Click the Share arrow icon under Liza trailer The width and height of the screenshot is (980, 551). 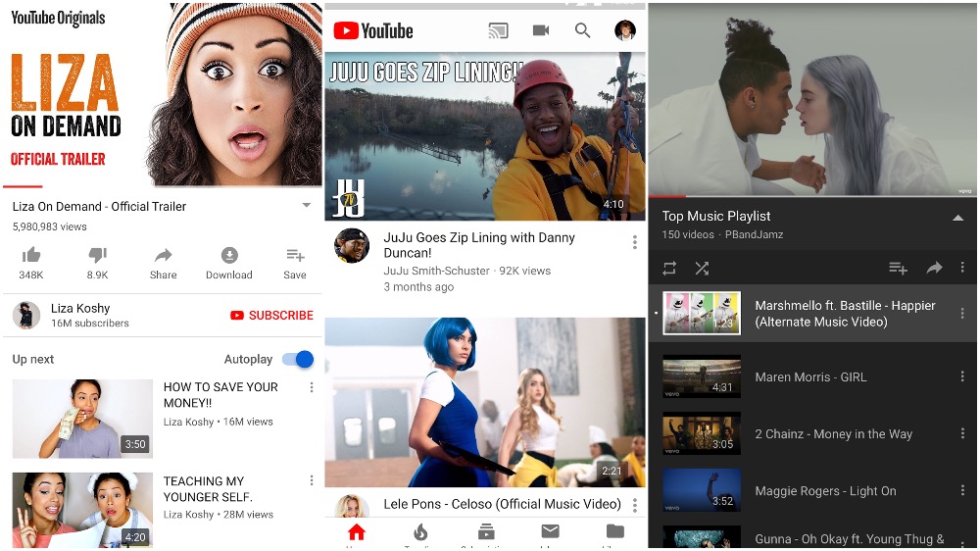click(x=163, y=256)
